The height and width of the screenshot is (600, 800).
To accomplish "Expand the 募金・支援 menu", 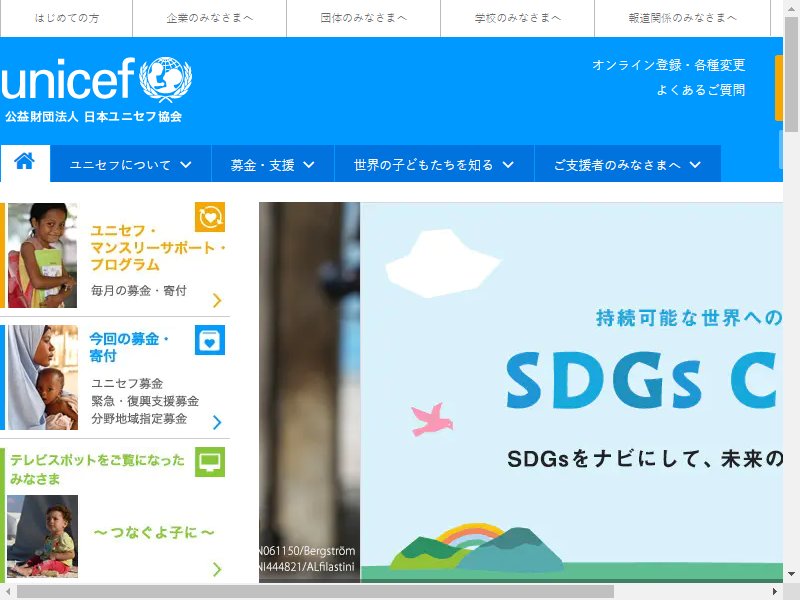I will click(273, 164).
